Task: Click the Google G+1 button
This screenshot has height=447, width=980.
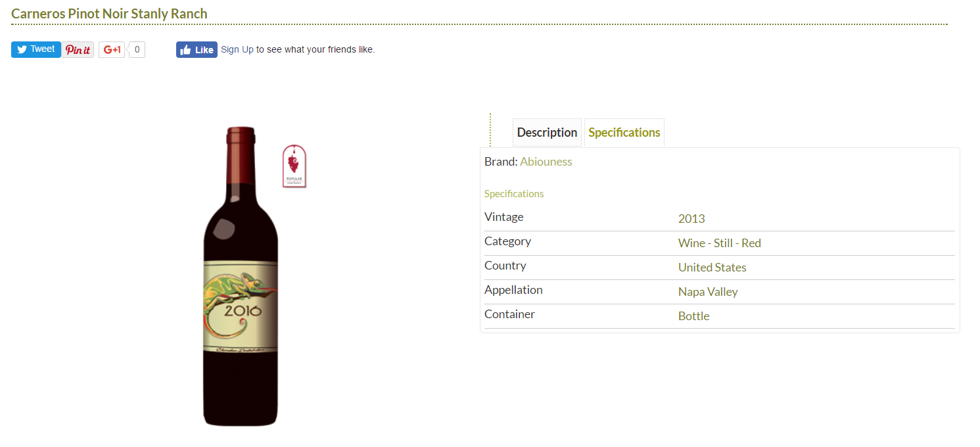Action: click(x=112, y=50)
